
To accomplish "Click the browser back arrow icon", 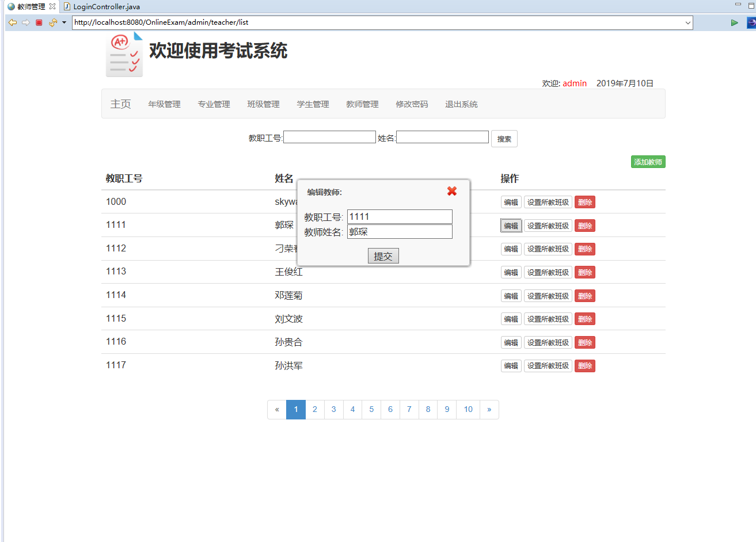I will click(12, 22).
